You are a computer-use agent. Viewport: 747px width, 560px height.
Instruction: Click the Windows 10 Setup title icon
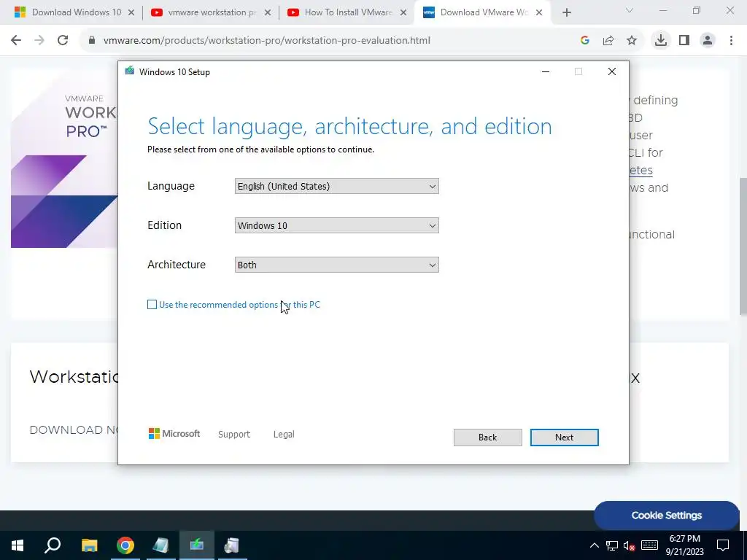click(130, 71)
